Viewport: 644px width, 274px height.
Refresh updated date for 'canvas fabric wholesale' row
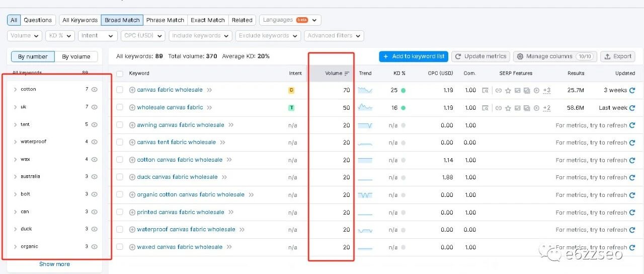pos(632,90)
